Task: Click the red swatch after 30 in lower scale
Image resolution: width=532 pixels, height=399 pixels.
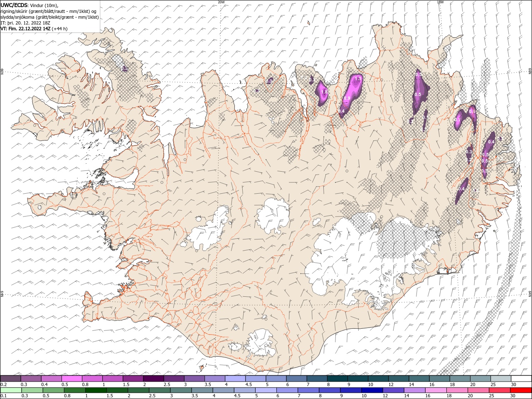Action: [520, 390]
